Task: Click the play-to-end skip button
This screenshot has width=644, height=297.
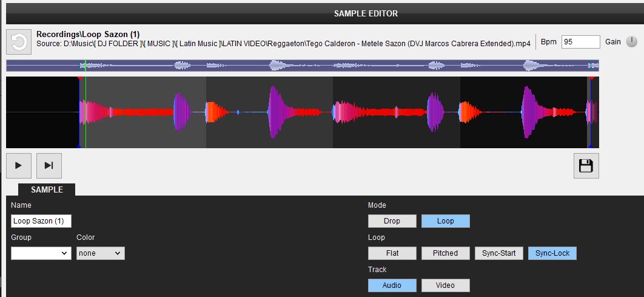Action: click(x=49, y=165)
